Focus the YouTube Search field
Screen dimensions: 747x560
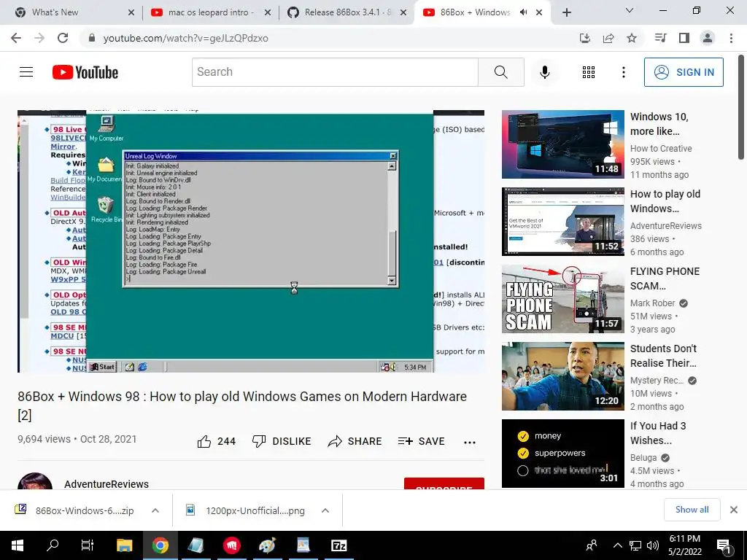coord(335,72)
